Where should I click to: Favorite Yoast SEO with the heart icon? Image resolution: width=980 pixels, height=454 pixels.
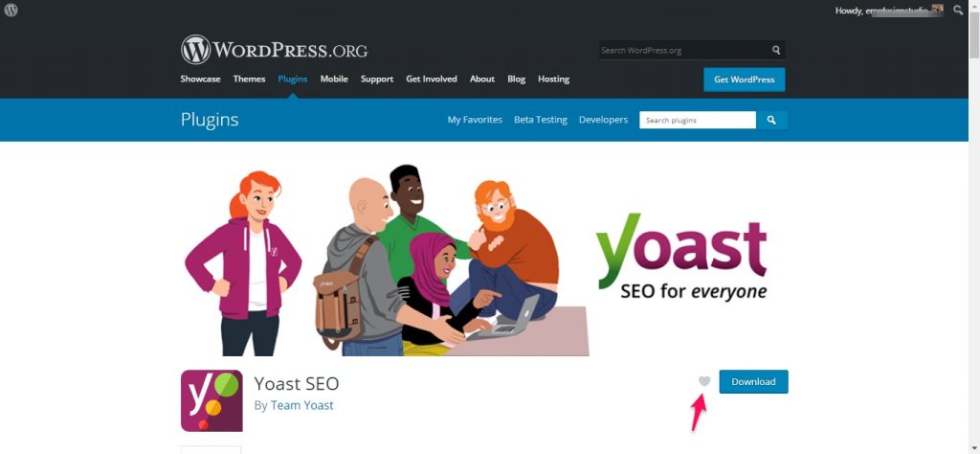[704, 381]
